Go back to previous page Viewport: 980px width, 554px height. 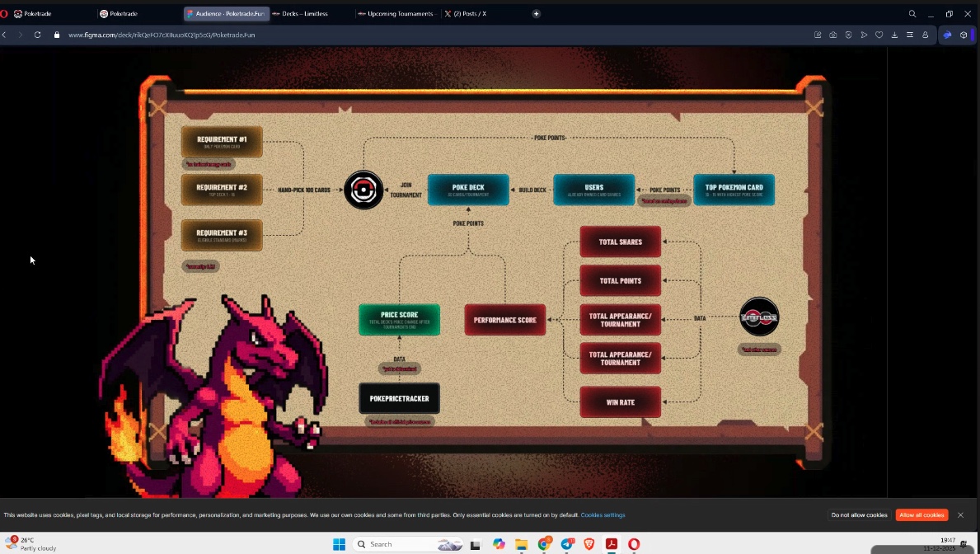4,35
